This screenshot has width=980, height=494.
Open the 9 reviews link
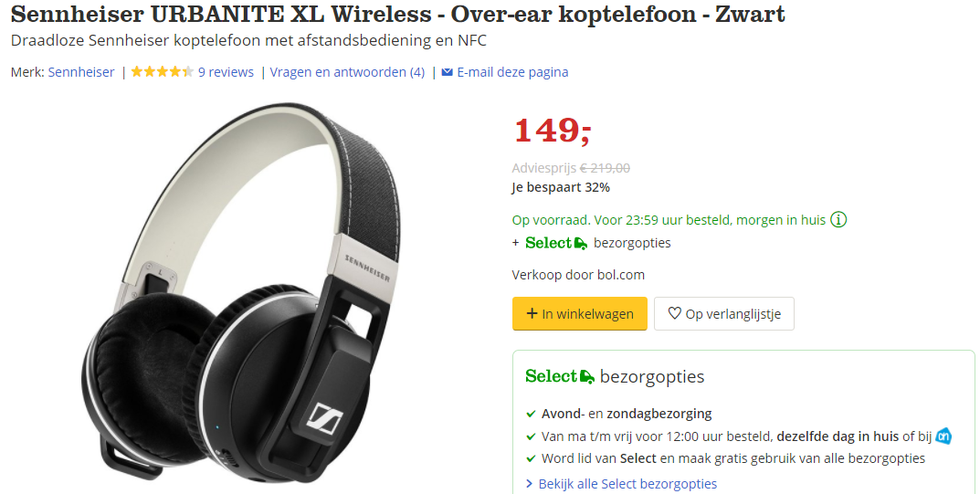[x=226, y=72]
